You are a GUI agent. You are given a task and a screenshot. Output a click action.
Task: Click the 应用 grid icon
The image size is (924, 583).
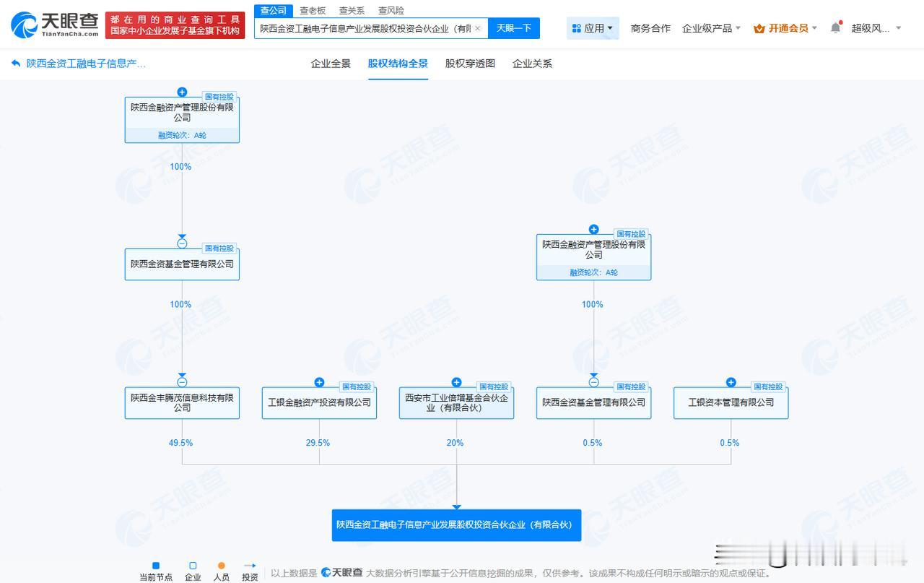pyautogui.click(x=576, y=28)
